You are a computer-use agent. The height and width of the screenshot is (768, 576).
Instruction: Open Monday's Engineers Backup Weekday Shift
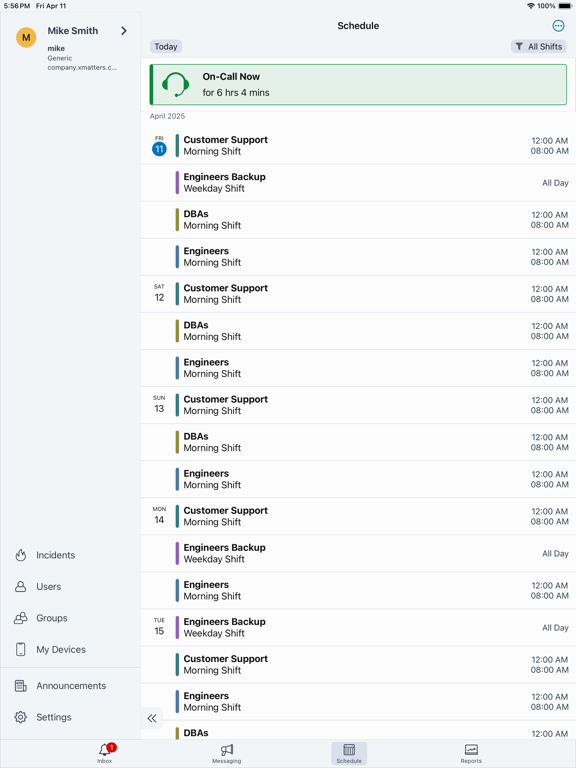[x=358, y=553]
